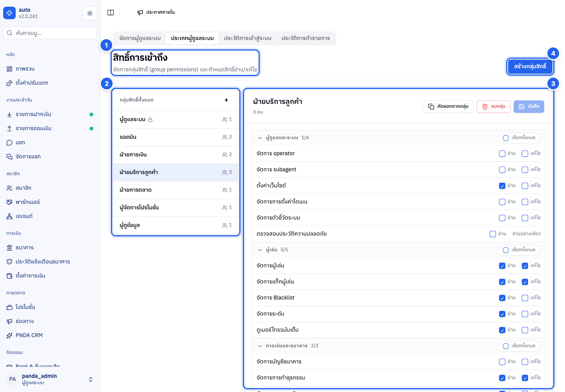Image resolution: width=565 pixels, height=392 pixels.
Task: Select the ฝ่ายการเงิน group row
Action: (176, 155)
